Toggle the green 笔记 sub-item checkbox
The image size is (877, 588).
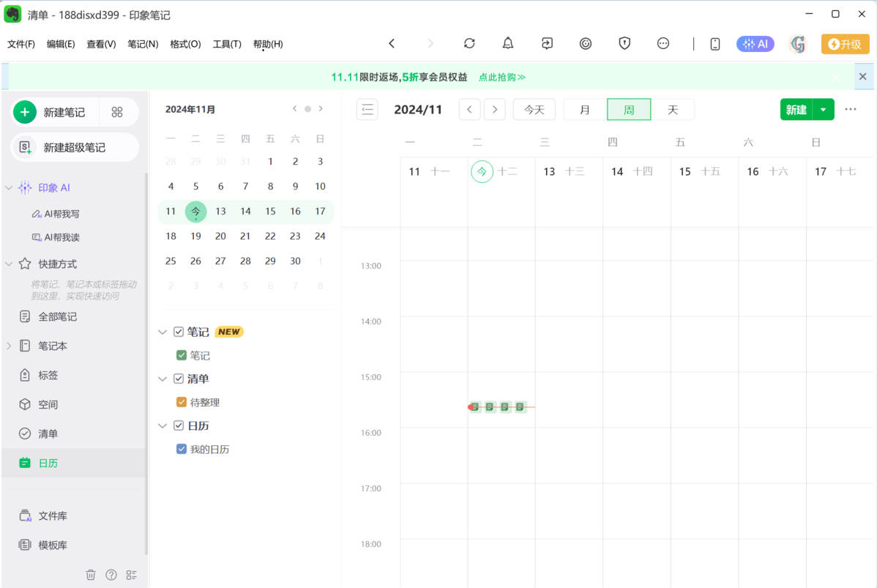(182, 355)
